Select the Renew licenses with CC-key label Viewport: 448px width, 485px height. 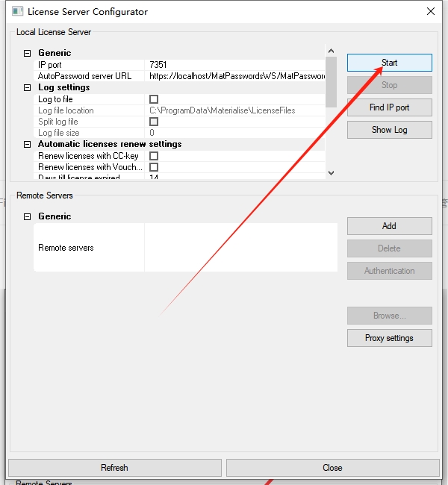88,156
